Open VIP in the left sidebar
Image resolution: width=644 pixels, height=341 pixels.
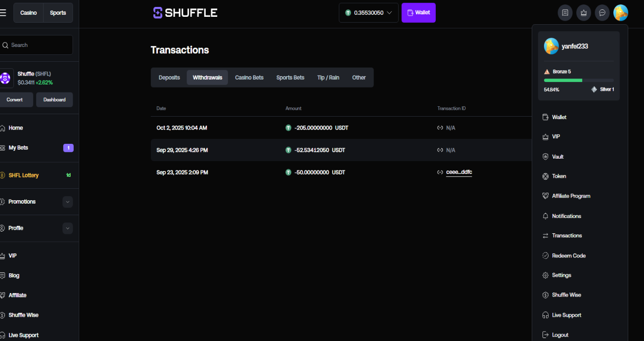pyautogui.click(x=12, y=256)
